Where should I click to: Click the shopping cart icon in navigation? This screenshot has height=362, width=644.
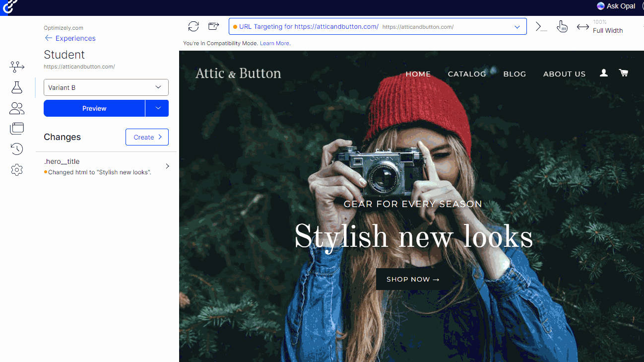tap(623, 73)
